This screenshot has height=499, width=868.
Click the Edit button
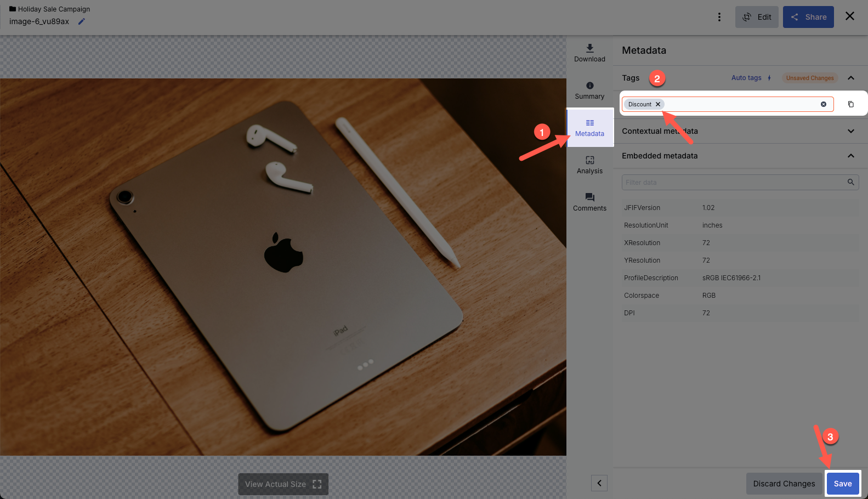757,17
